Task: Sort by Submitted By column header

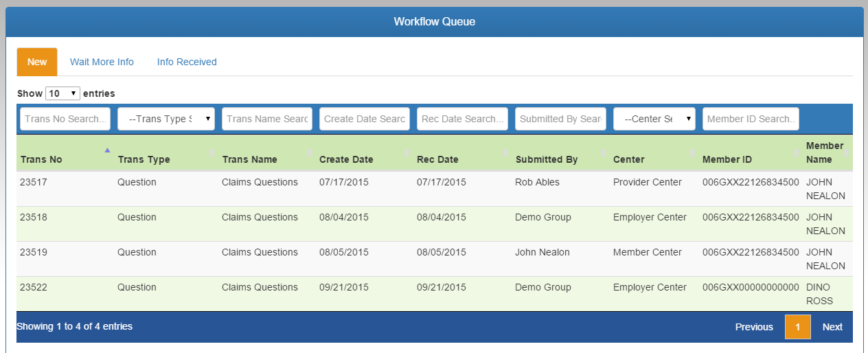Action: [x=547, y=159]
